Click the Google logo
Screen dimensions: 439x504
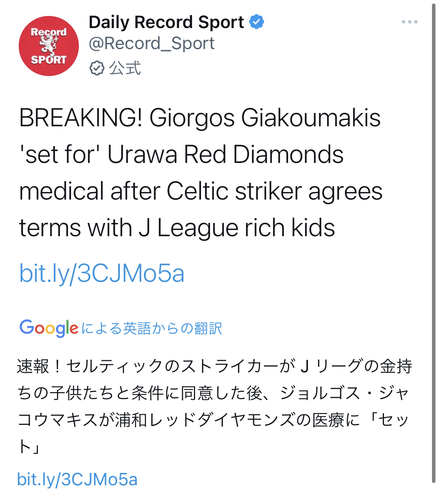pos(49,328)
